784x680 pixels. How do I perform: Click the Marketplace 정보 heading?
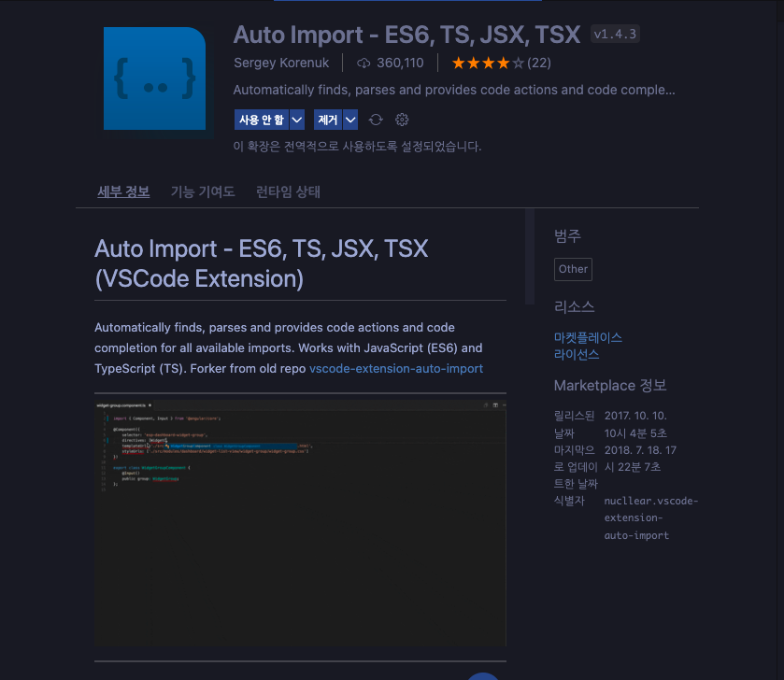610,386
